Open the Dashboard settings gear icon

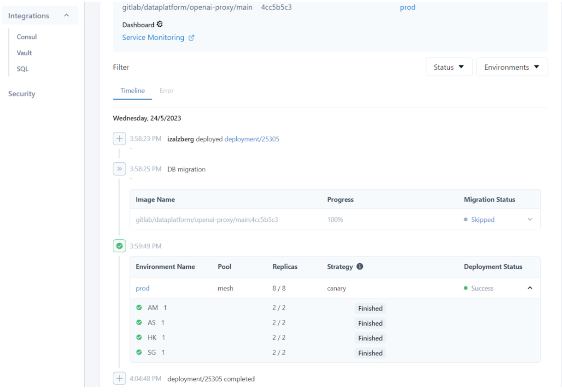pyautogui.click(x=160, y=24)
